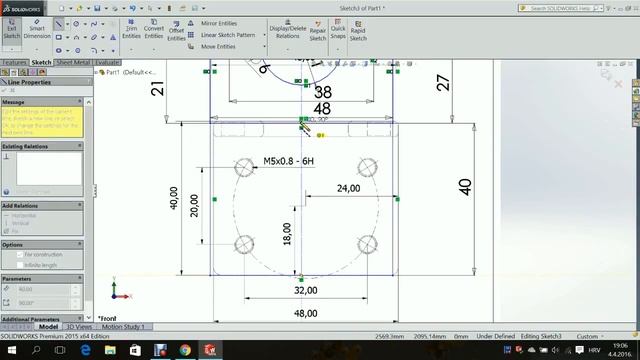The image size is (640, 360).
Task: Switch to the Motion Study 1 tab
Action: point(123,327)
